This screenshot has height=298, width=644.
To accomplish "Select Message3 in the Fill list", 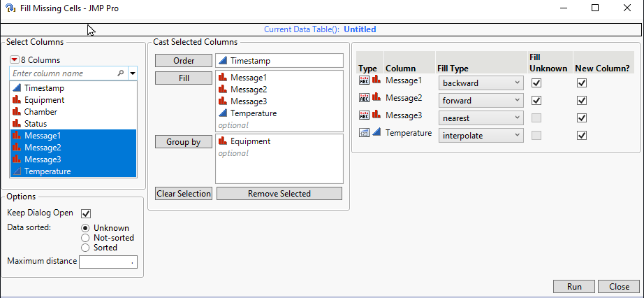I will point(249,101).
